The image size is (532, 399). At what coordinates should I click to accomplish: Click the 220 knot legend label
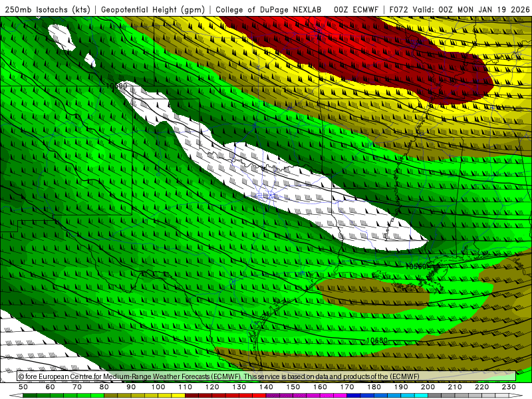[481, 387]
